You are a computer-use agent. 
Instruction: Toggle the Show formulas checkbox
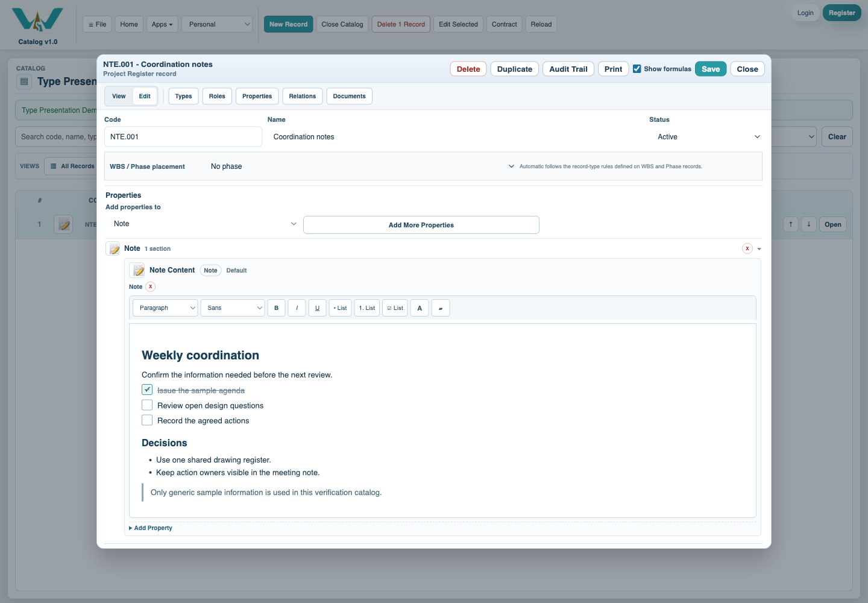637,69
